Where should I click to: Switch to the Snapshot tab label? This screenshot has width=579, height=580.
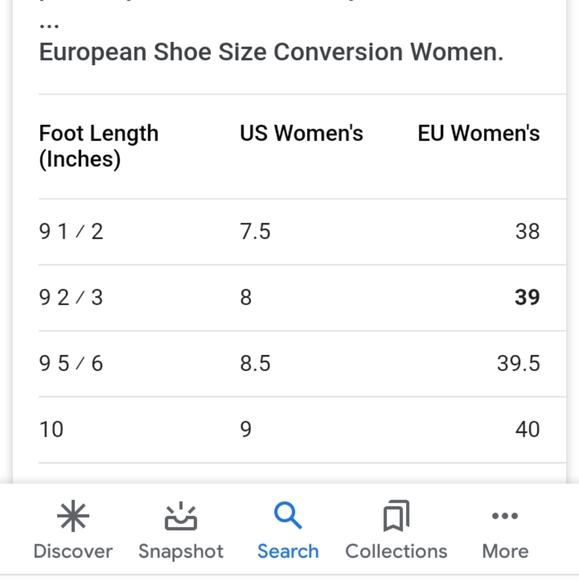click(x=181, y=552)
